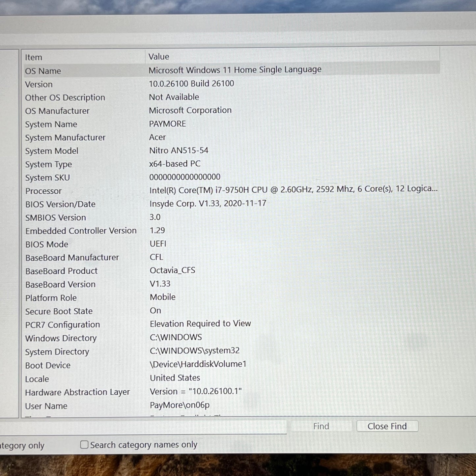The width and height of the screenshot is (476, 476).
Task: Click the x64-based PC value
Action: tap(175, 164)
